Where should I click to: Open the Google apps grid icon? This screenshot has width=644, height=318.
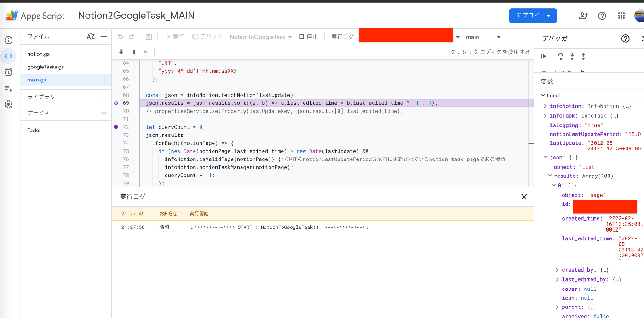[x=621, y=16]
